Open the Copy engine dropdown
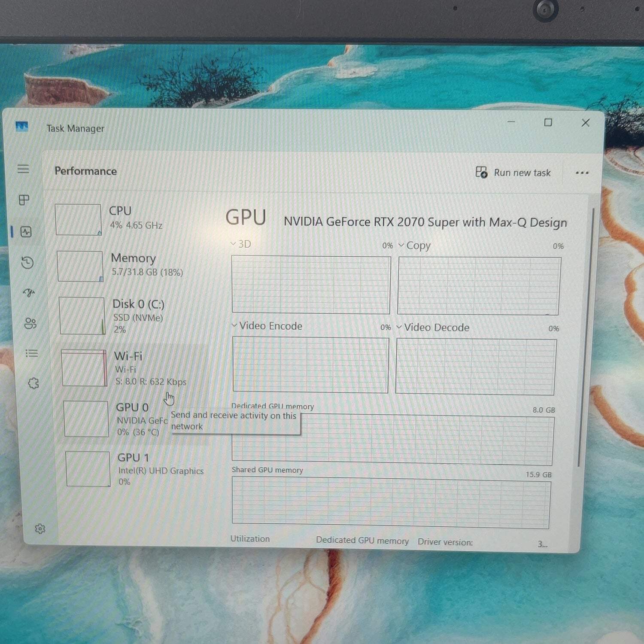The image size is (644, 644). point(414,246)
